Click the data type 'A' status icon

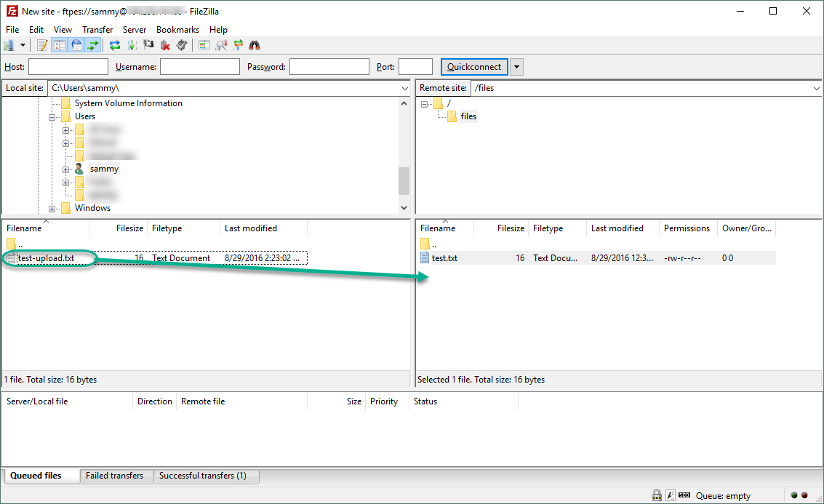[671, 495]
